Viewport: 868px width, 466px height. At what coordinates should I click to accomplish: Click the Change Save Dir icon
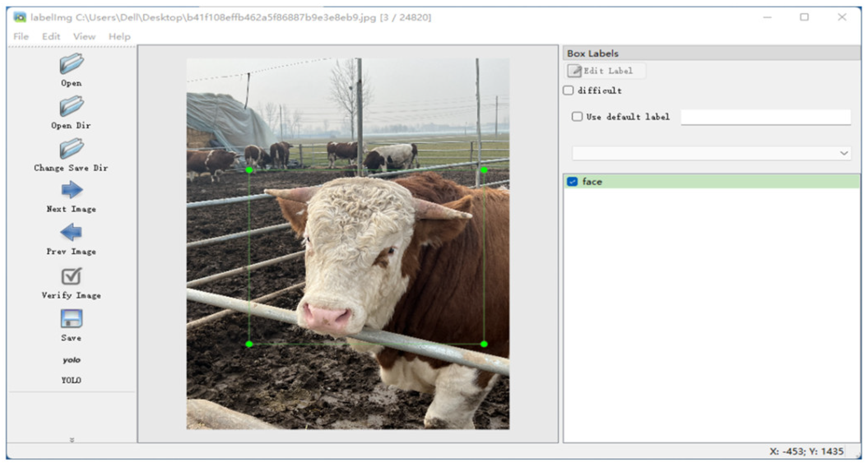[x=71, y=148]
